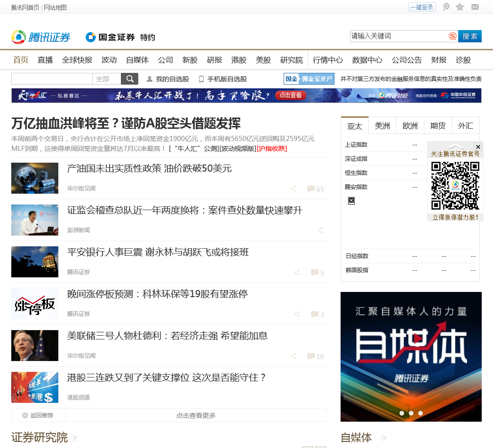The image size is (493, 448).
Task: Click the 返回推荐 back icon
Action: click(25, 415)
